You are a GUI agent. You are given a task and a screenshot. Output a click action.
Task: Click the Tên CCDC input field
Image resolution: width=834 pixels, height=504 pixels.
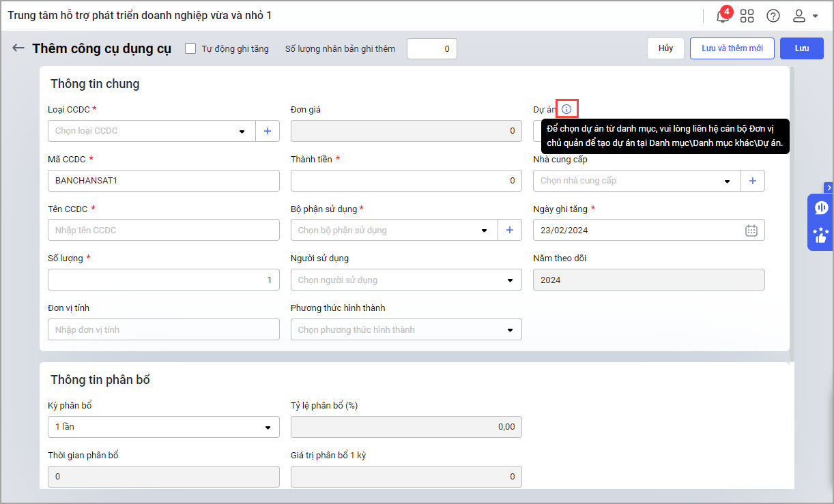click(164, 230)
